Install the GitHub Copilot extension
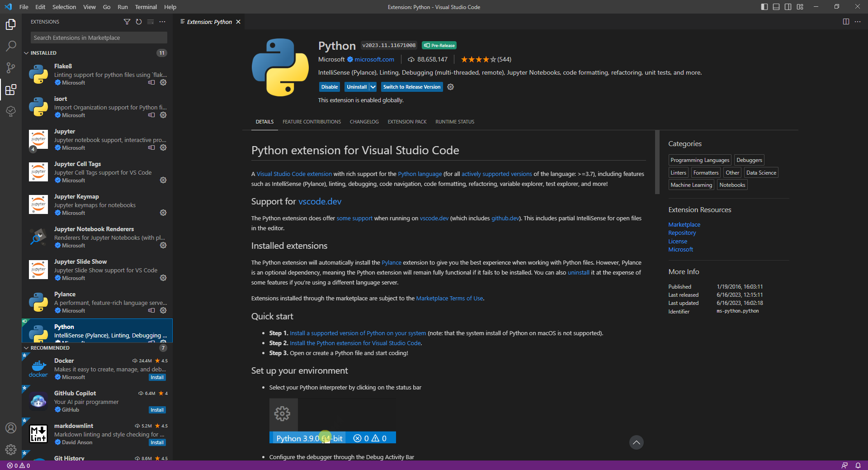 (157, 410)
